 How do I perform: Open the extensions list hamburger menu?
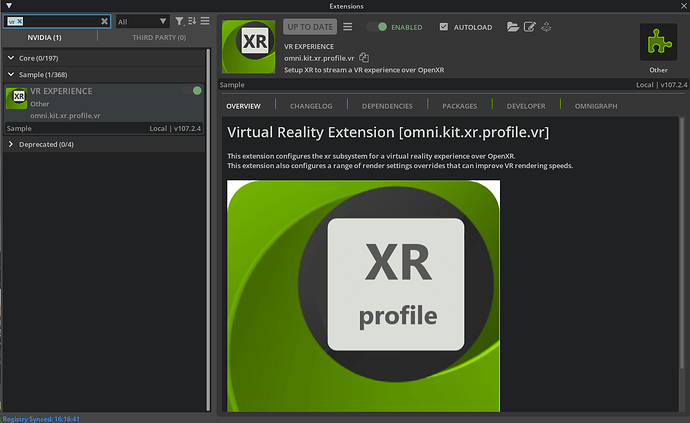point(205,21)
